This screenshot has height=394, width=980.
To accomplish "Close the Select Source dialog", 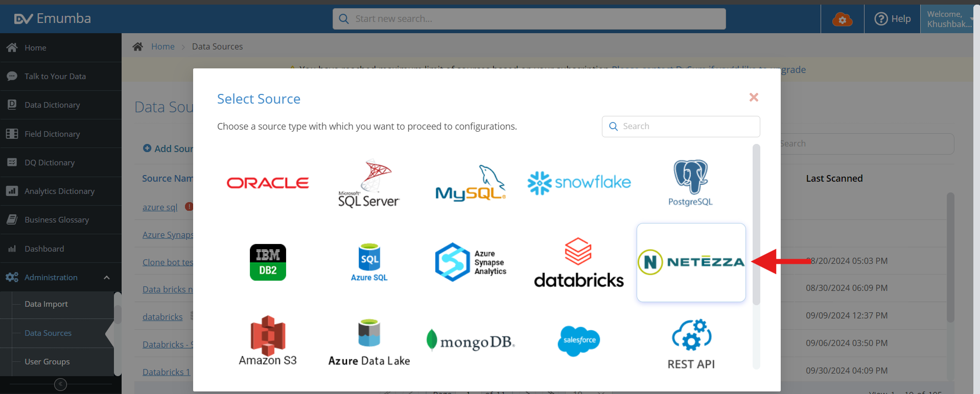I will pos(754,97).
